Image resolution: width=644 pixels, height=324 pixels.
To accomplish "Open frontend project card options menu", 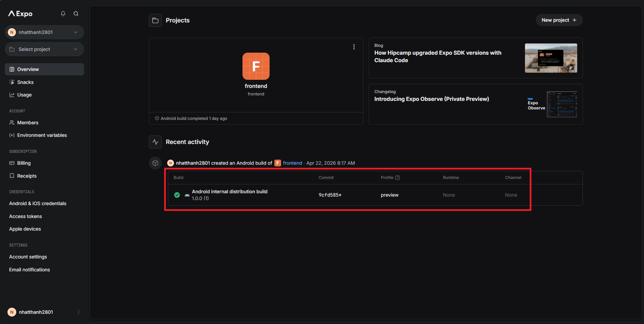I will [354, 47].
